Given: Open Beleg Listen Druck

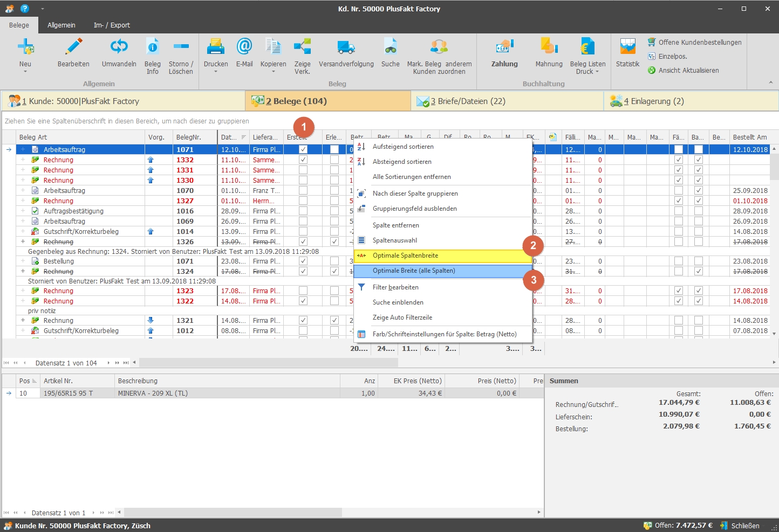Looking at the screenshot, I should tap(587, 56).
